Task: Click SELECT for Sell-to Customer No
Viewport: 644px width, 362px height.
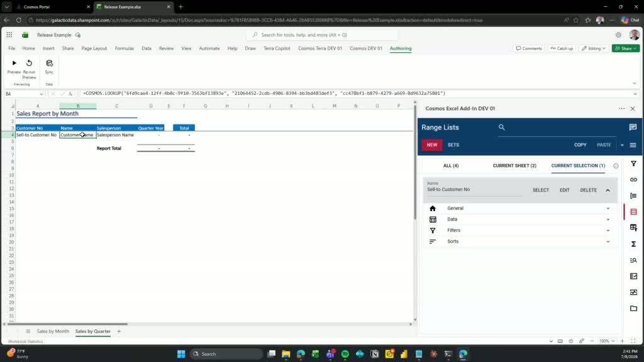Action: [x=540, y=190]
